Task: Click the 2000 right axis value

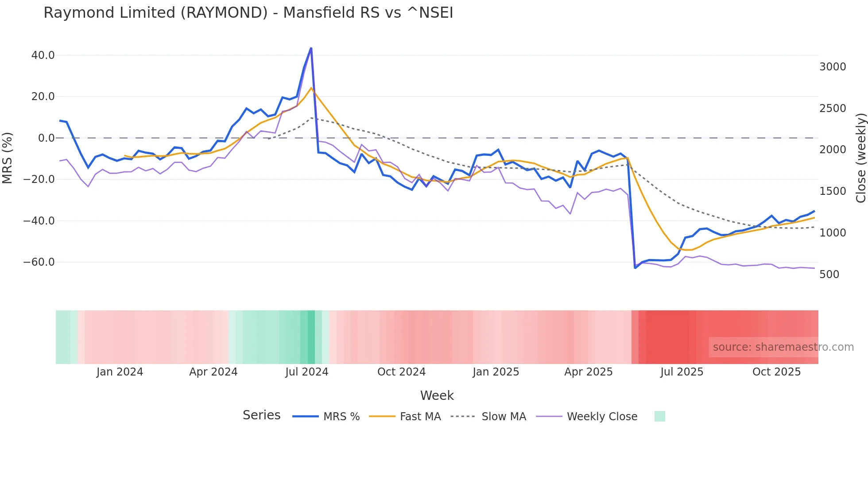Action: (x=833, y=150)
